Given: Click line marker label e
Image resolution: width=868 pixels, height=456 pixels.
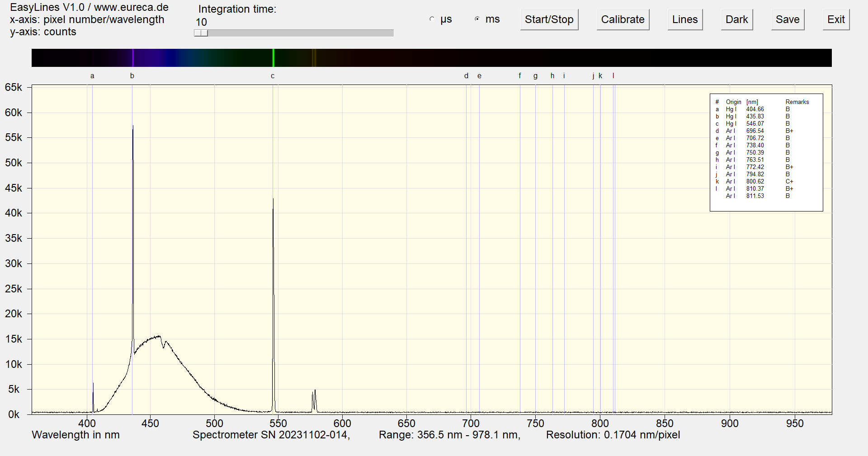Looking at the screenshot, I should [479, 76].
